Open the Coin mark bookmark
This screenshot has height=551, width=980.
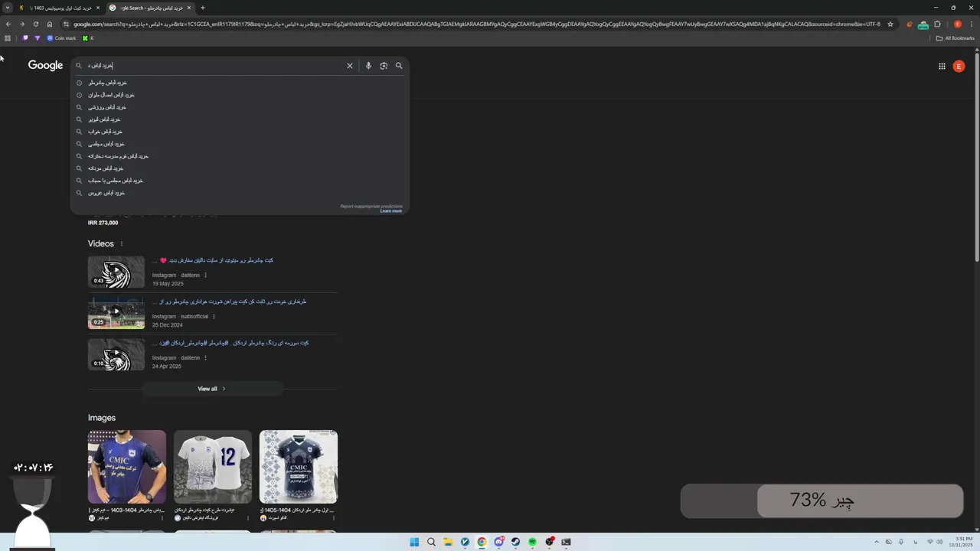click(x=61, y=38)
